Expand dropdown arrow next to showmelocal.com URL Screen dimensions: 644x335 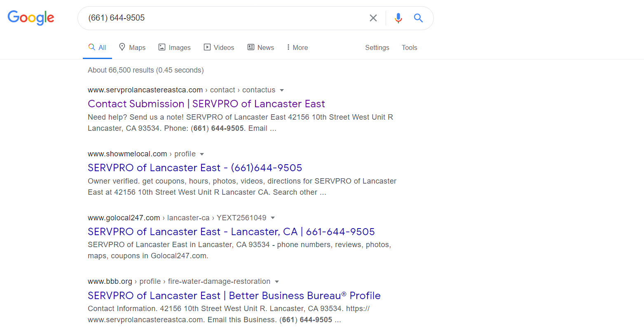(x=202, y=154)
